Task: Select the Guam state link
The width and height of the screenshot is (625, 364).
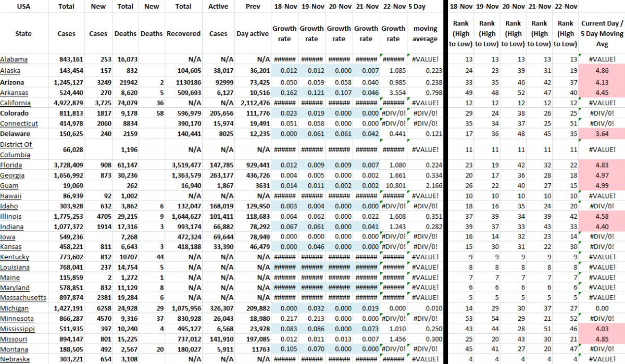Action: (9, 185)
